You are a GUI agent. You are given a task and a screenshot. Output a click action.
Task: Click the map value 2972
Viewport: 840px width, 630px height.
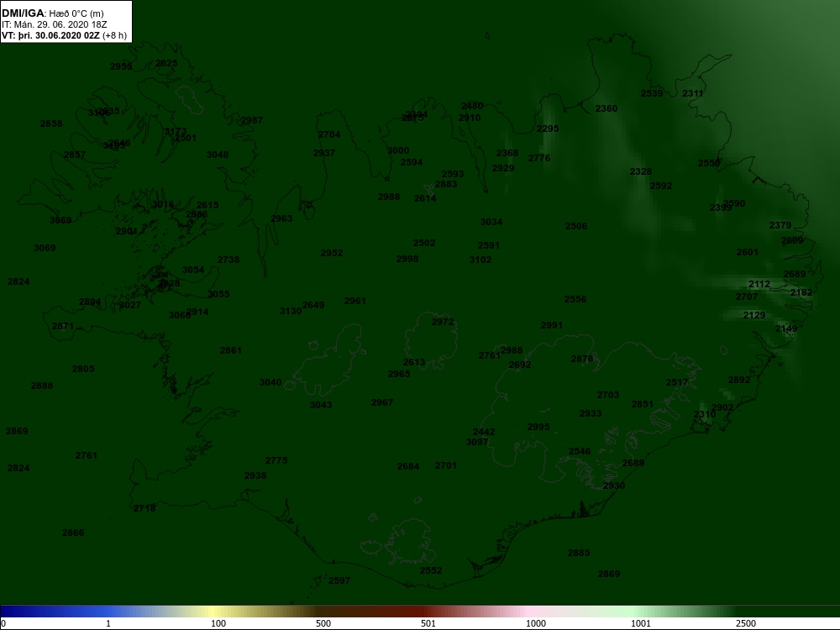pos(443,323)
